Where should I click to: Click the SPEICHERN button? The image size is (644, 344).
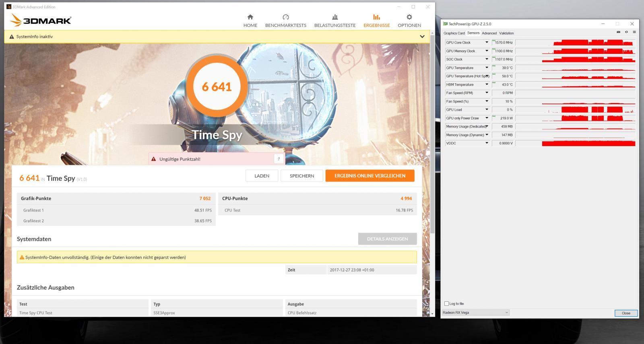(x=302, y=176)
